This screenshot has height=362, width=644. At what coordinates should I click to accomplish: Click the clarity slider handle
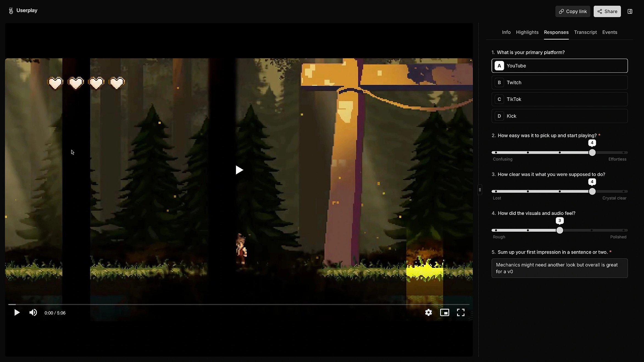tap(592, 192)
